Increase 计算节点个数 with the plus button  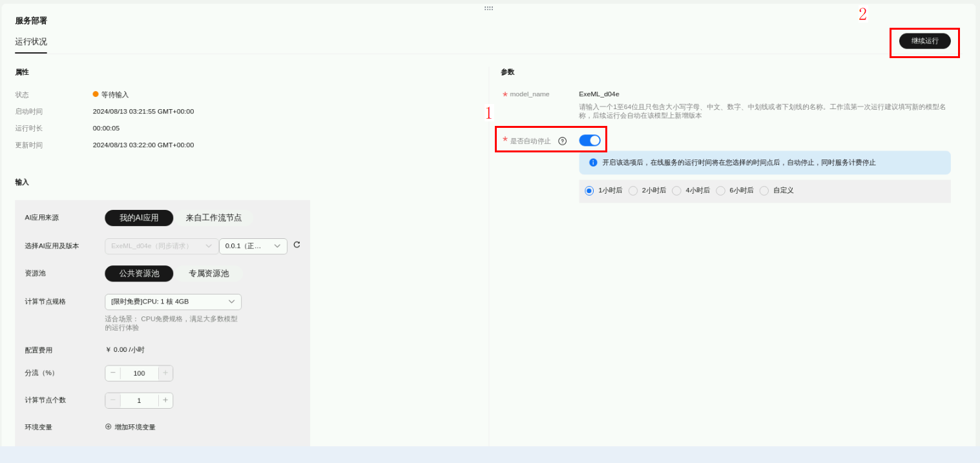pos(165,400)
